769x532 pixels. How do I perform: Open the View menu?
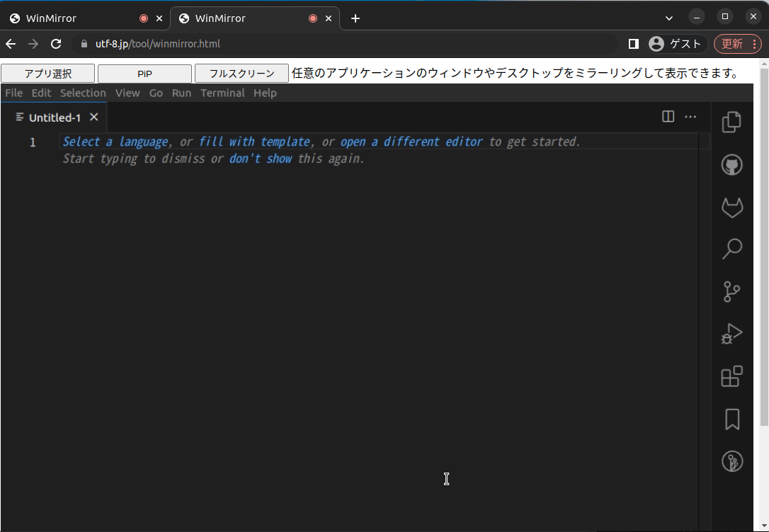point(127,93)
